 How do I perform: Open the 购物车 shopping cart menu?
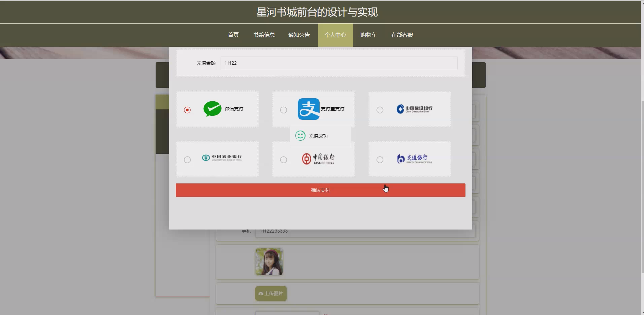[x=368, y=35]
